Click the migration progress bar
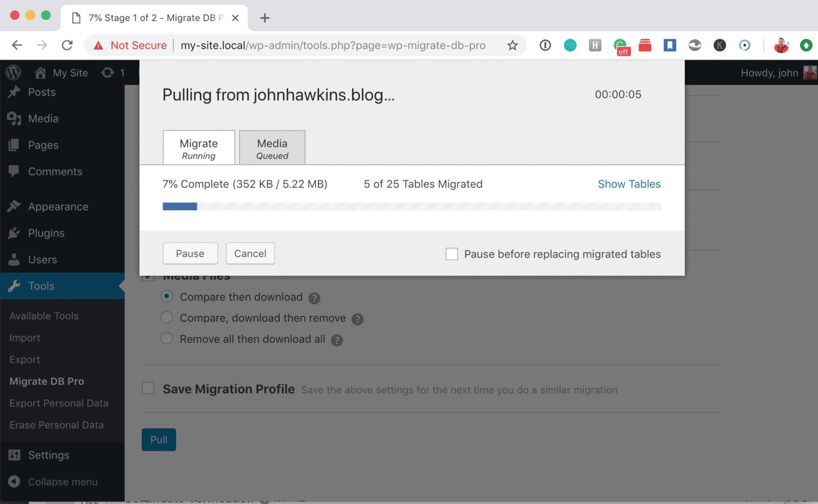This screenshot has width=818, height=504. pyautogui.click(x=412, y=207)
